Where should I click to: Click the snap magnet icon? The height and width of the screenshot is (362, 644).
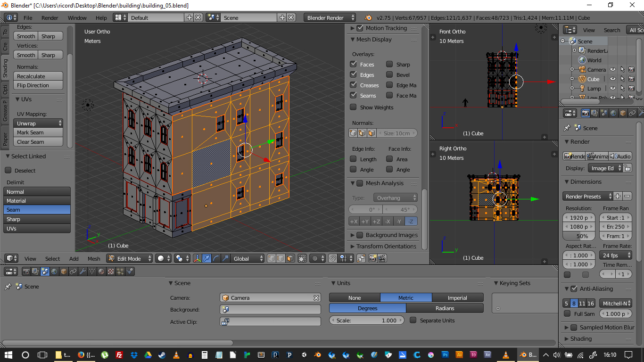point(332,258)
